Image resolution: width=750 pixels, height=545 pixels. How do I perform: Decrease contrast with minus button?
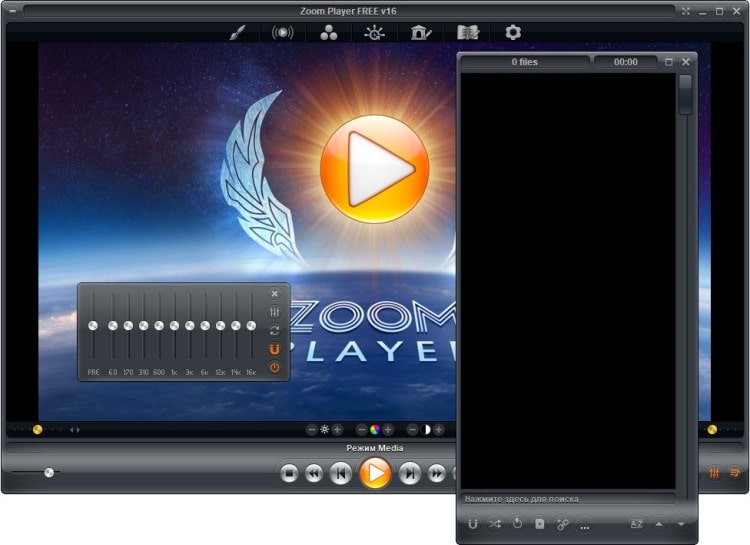point(412,430)
